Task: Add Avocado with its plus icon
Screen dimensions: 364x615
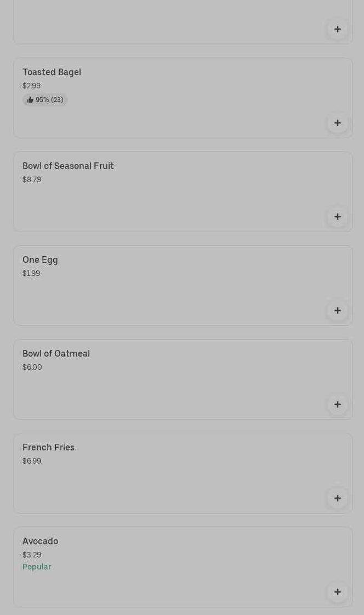Action: (x=338, y=592)
